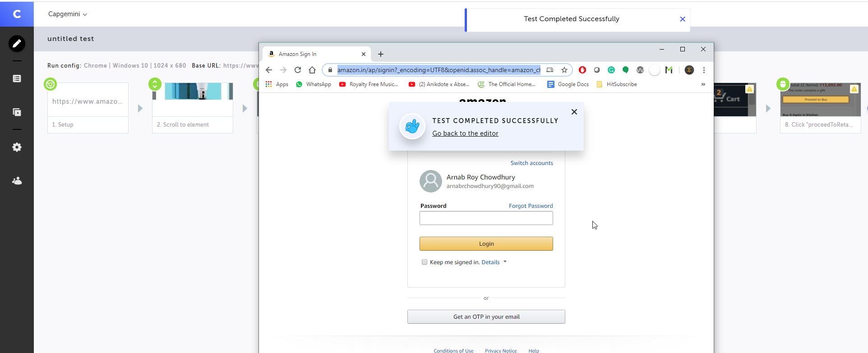Click the green scroll icon on step 2
The width and height of the screenshot is (868, 353).
(x=155, y=84)
